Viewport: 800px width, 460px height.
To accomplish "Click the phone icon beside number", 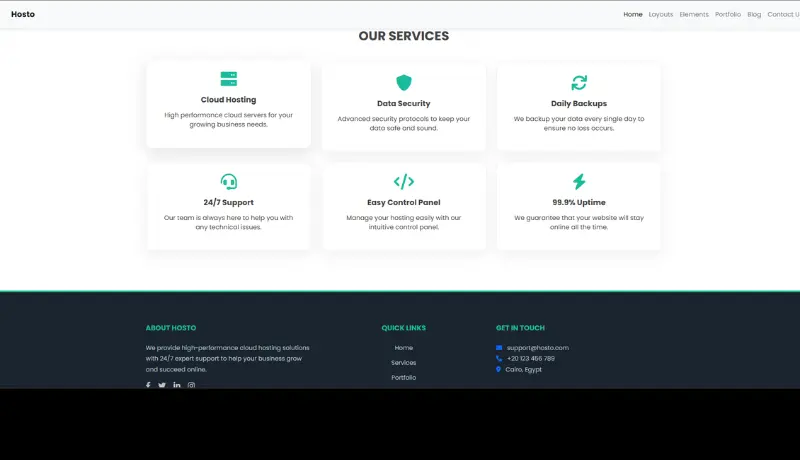I will (x=499, y=359).
